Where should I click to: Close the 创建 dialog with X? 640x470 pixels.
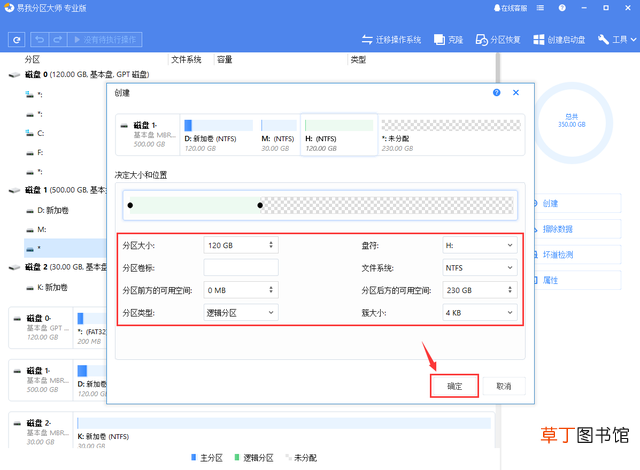point(516,93)
